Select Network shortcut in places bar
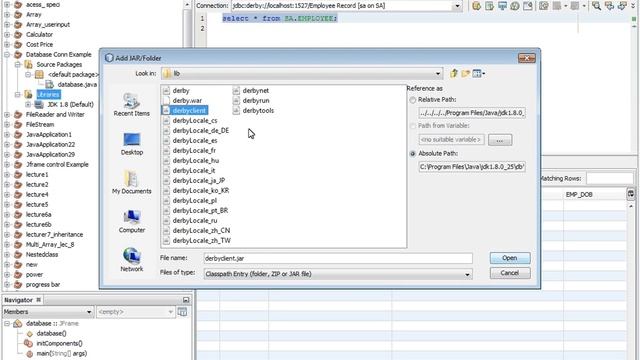Screen dimensions: 640x360 131,260
